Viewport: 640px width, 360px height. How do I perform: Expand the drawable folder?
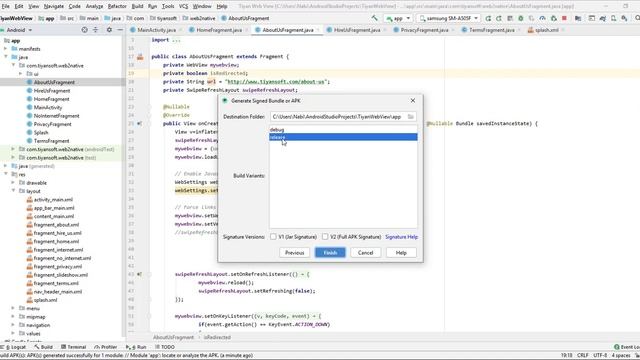coord(13,182)
